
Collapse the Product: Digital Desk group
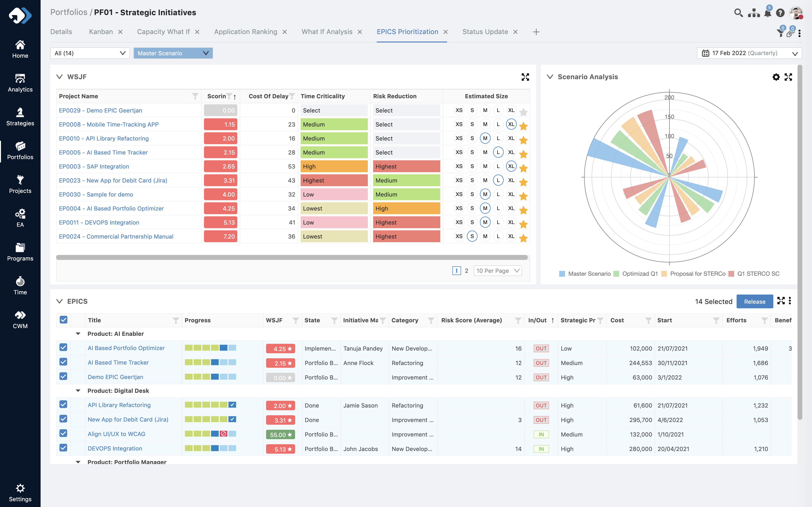coord(78,390)
